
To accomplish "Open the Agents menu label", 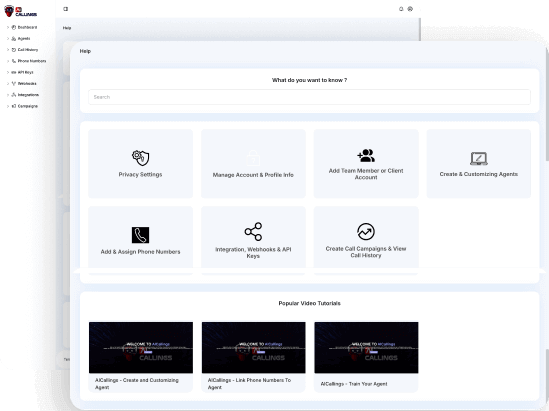I will (x=24, y=39).
